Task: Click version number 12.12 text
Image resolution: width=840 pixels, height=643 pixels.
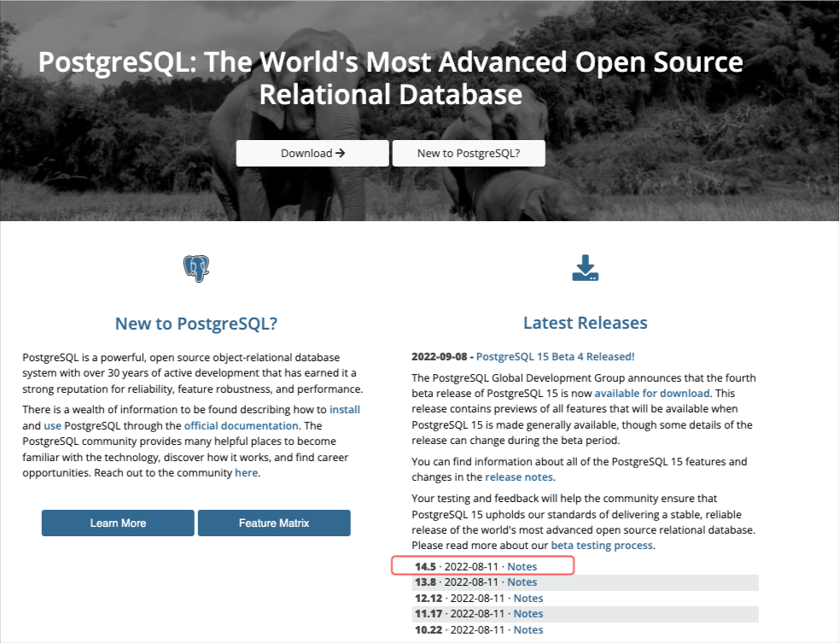Action: pos(429,598)
